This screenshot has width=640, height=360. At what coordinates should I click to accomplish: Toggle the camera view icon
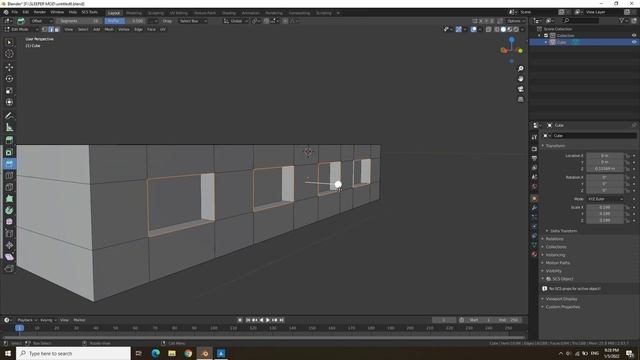point(520,89)
